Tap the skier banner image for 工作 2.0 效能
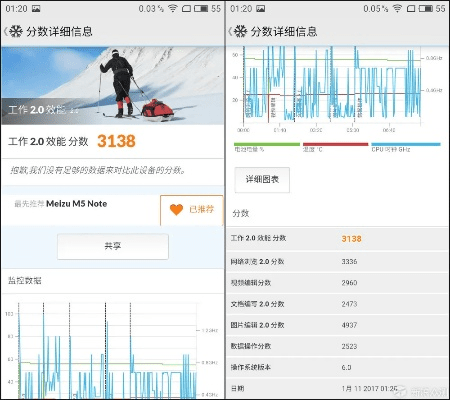 [112, 86]
